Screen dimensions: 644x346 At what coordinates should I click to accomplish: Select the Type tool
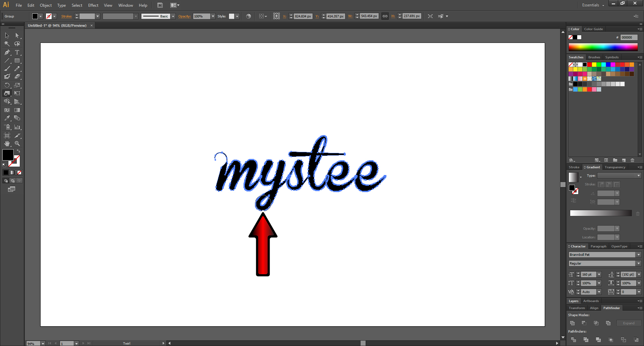pos(17,52)
